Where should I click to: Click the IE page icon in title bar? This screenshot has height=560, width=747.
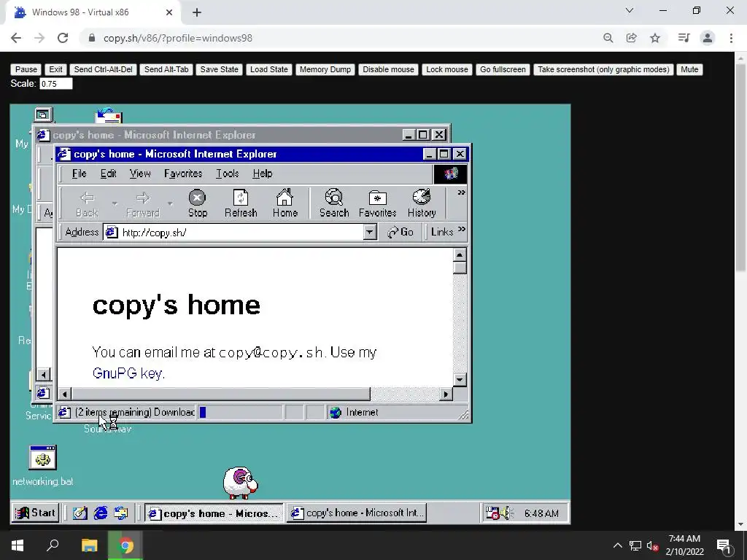[64, 154]
